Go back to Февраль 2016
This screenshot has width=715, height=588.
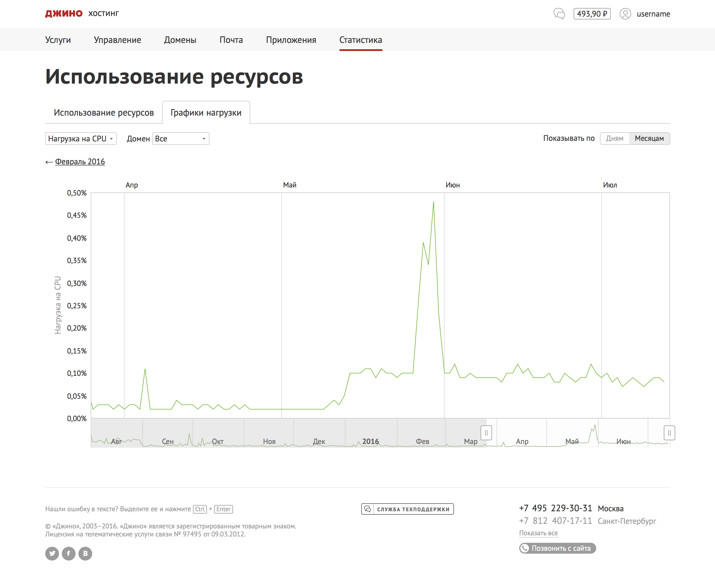80,161
